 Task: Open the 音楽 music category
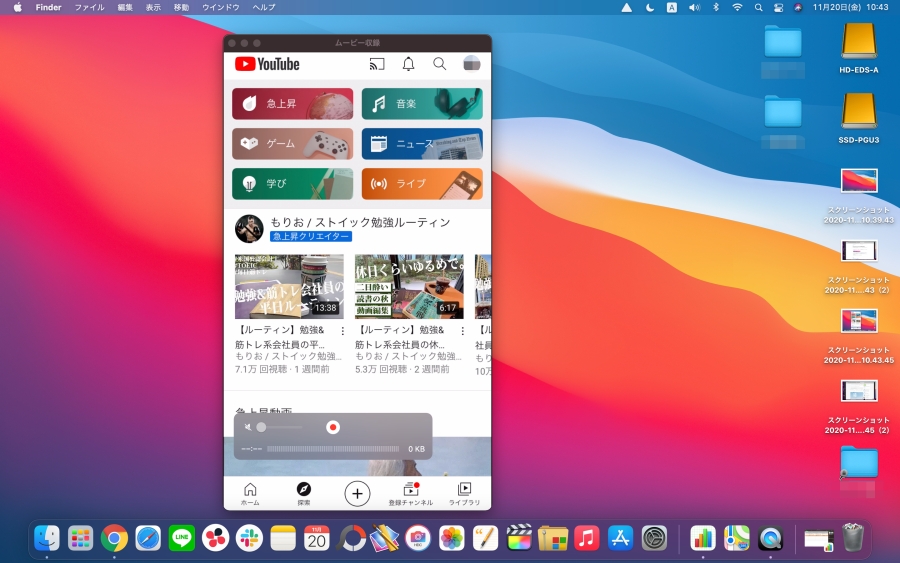[x=422, y=104]
